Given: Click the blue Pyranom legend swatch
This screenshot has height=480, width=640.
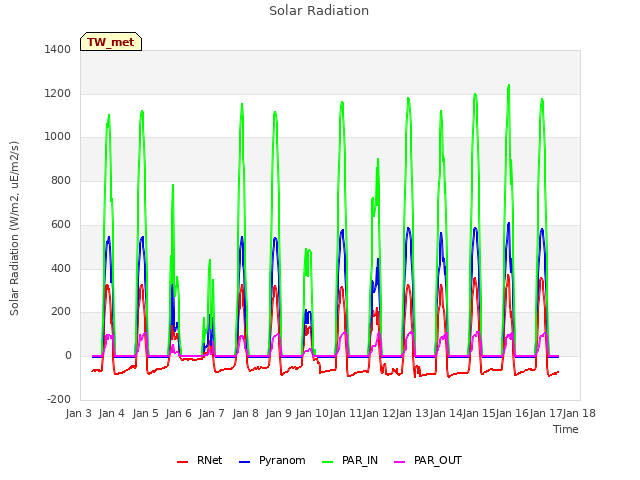Looking at the screenshot, I should [244, 462].
